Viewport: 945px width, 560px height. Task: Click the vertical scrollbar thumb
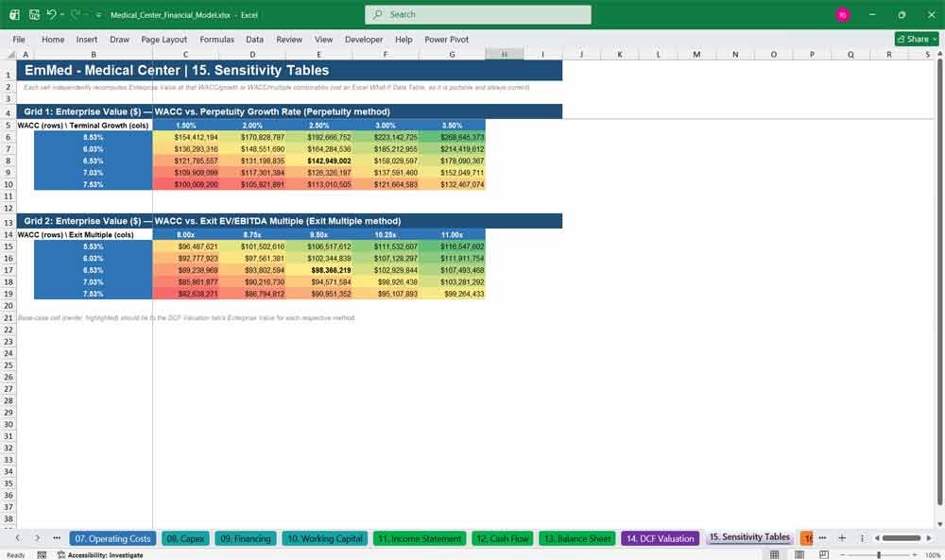(x=939, y=283)
